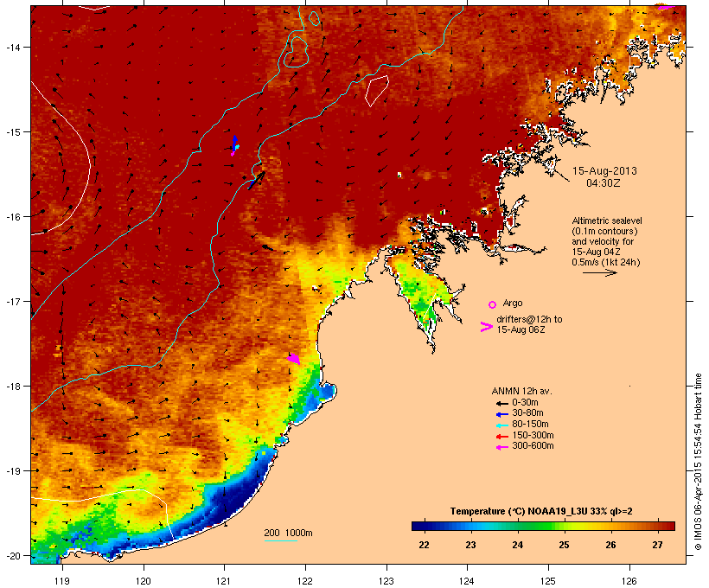Click the latitude axis label -14
The image size is (709, 588).
click(x=12, y=47)
